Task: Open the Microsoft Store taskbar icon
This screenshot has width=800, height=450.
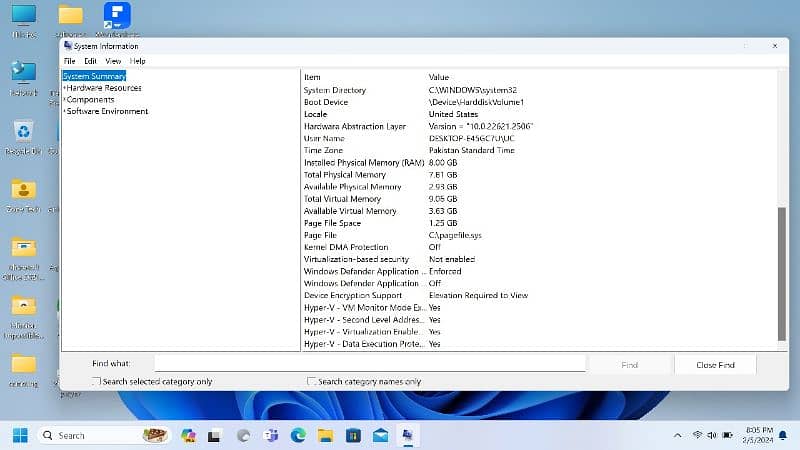Action: tap(353, 435)
